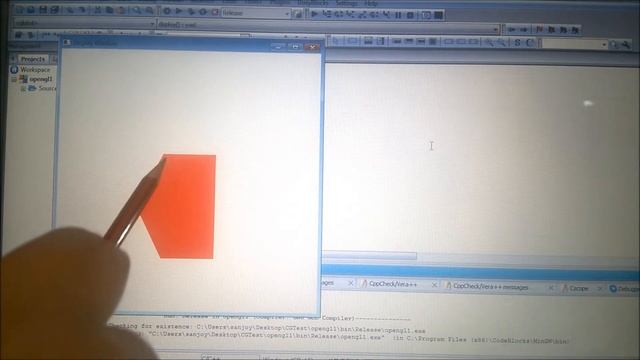Toggle source with the S icon
This screenshot has height=360, width=640.
coord(518,42)
